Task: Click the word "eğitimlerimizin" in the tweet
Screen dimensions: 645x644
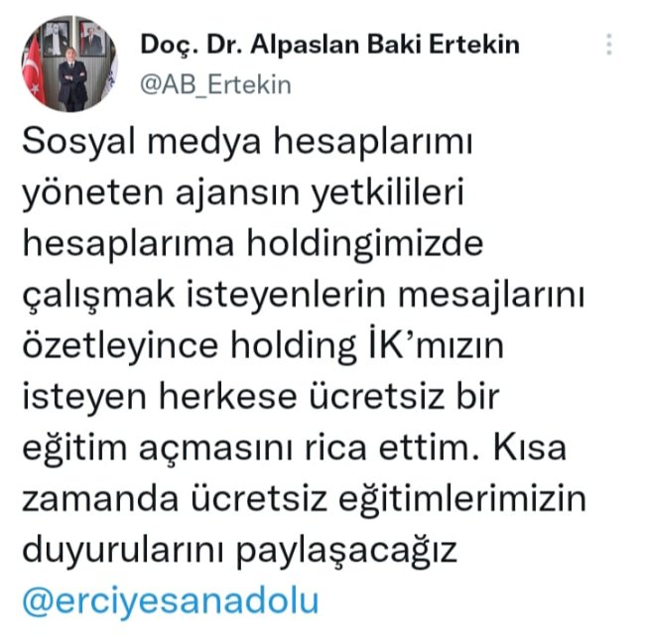Action: [x=462, y=500]
